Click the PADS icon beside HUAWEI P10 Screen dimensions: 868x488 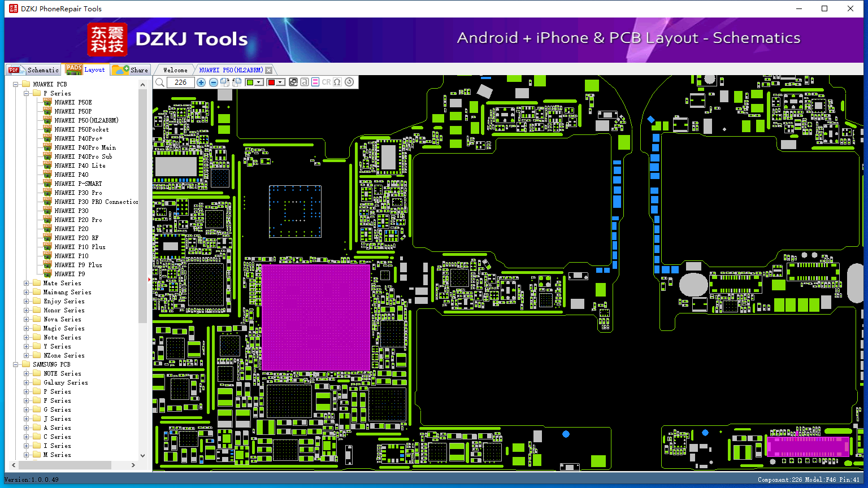click(x=47, y=256)
